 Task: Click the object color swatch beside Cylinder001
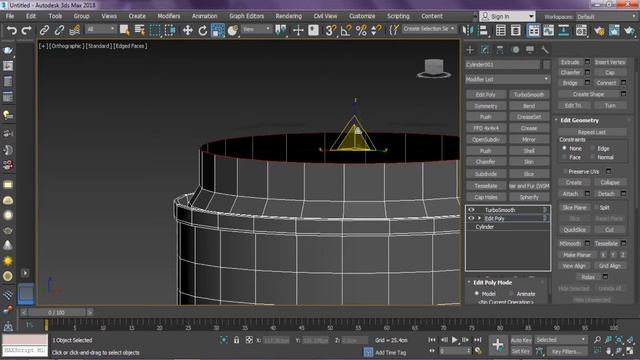(547, 65)
